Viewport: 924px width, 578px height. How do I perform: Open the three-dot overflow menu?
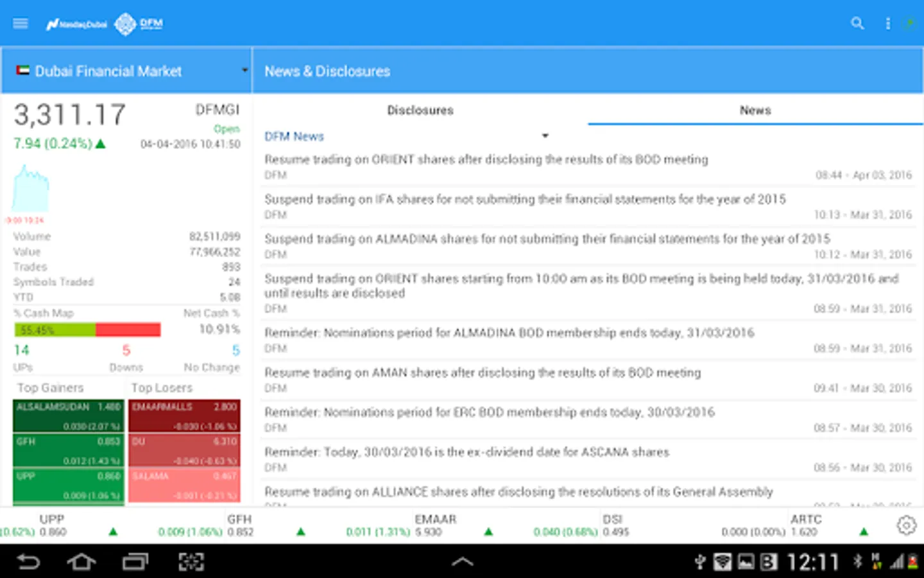click(x=888, y=24)
